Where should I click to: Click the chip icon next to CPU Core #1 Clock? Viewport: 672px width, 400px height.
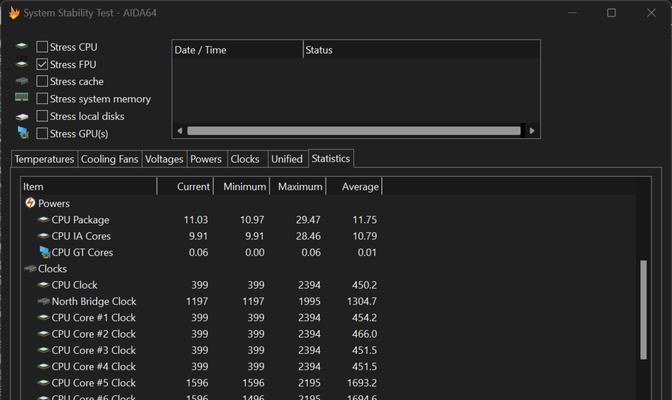tap(43, 317)
